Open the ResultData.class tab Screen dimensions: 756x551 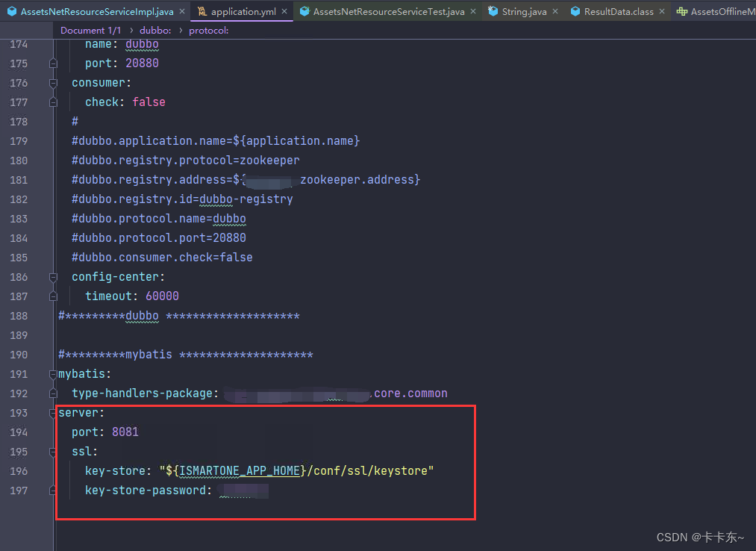pos(619,12)
